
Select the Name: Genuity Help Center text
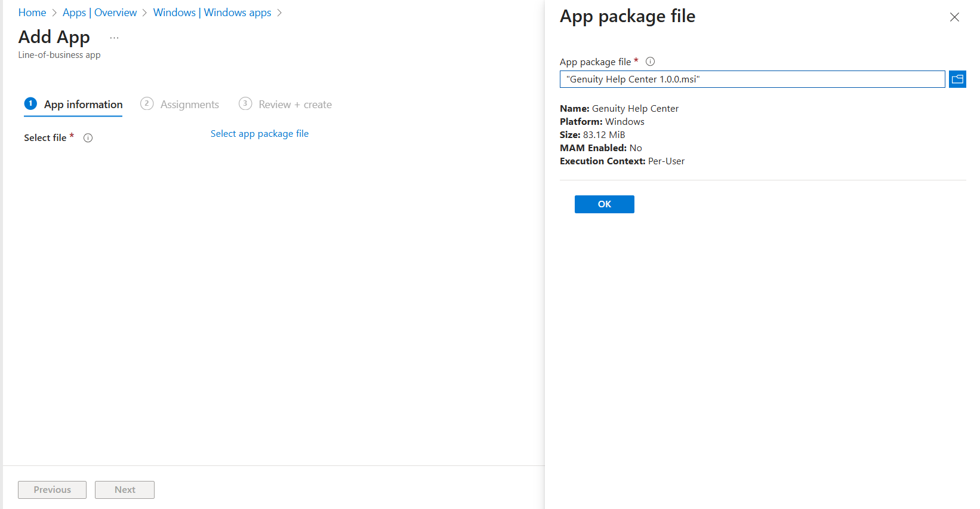click(619, 109)
